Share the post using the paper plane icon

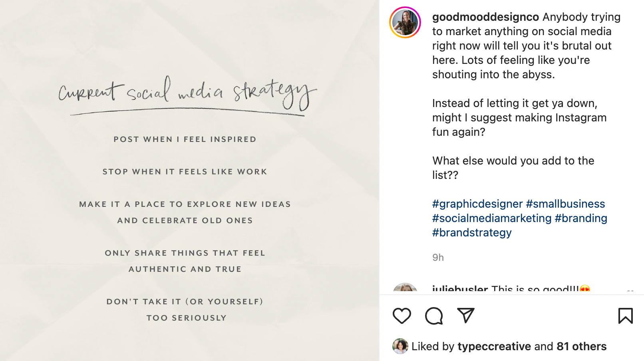[465, 315]
